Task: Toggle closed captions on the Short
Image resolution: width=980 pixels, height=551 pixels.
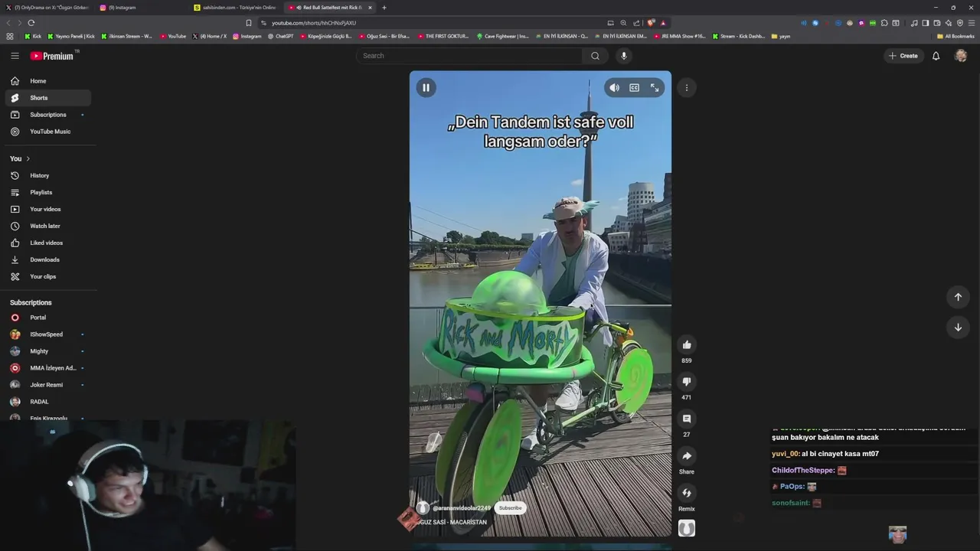Action: click(x=634, y=88)
